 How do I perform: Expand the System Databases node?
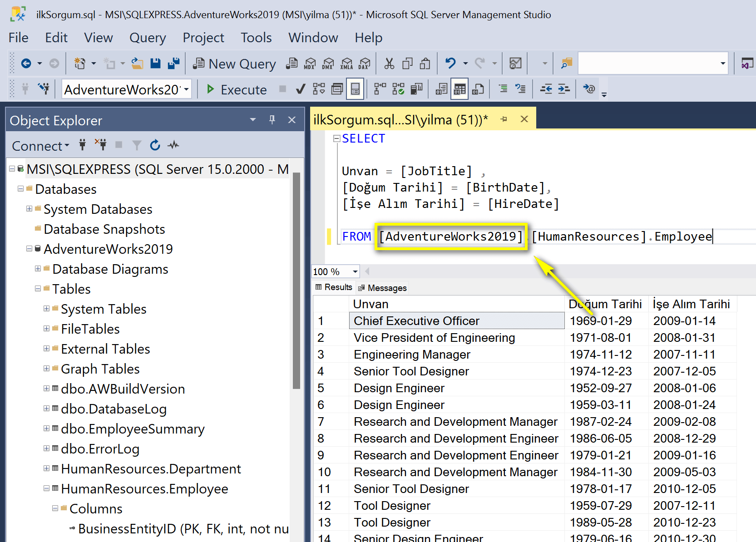29,209
